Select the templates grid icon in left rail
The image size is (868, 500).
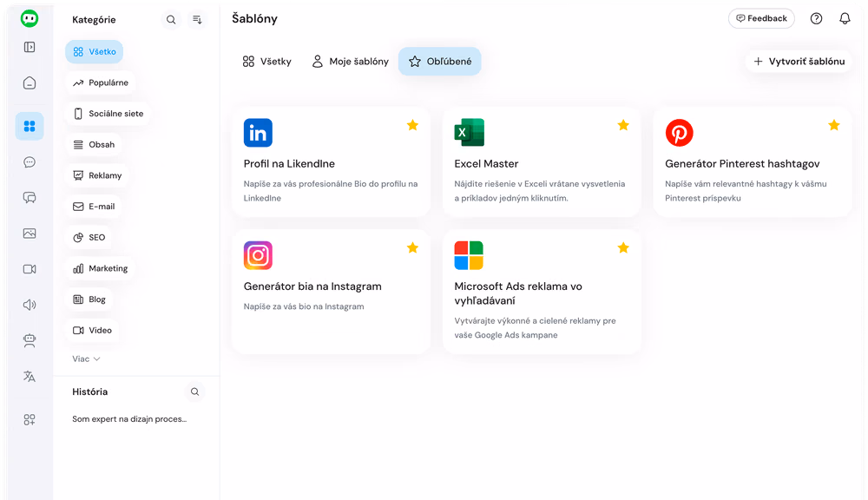click(30, 126)
